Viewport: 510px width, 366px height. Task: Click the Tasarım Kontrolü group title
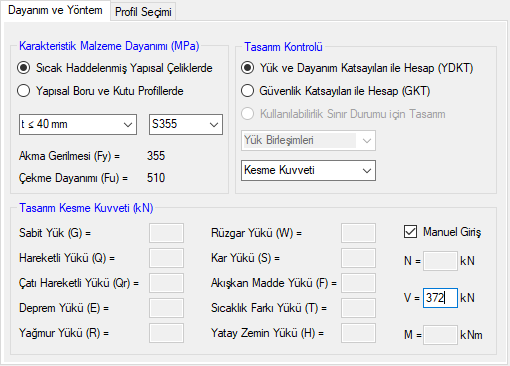tap(283, 47)
